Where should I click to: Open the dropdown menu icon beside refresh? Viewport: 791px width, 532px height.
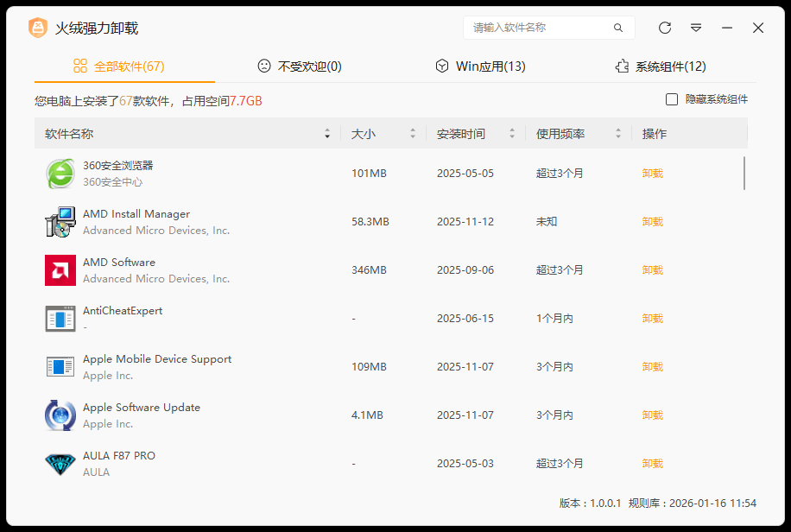(696, 28)
